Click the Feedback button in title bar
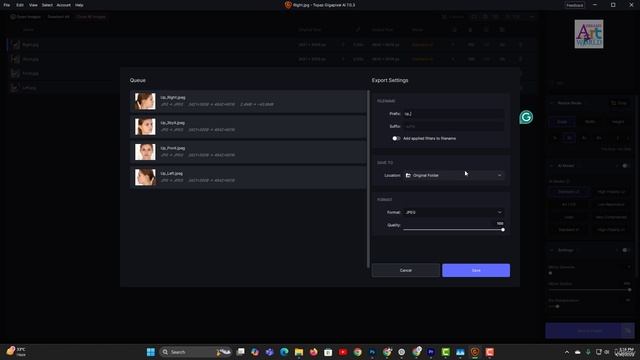The width and height of the screenshot is (640, 360). (574, 5)
